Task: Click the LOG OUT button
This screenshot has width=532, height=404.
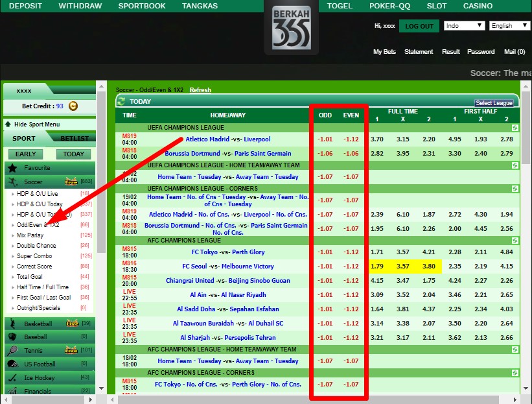Action: 419,26
